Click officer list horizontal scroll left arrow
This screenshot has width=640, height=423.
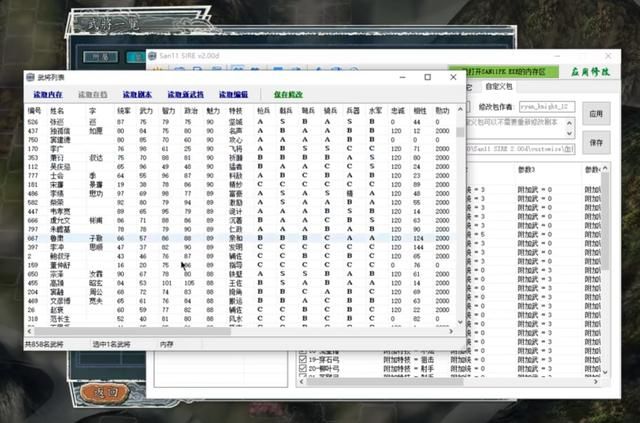[x=29, y=332]
